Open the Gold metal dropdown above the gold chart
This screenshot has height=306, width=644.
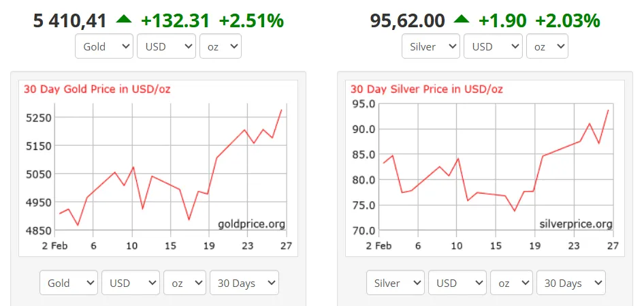click(x=105, y=46)
